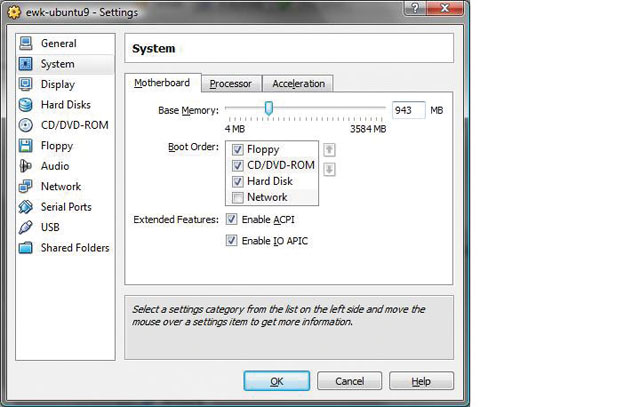Open Hard Disks settings
Image resolution: width=640 pixels, height=407 pixels.
(65, 105)
